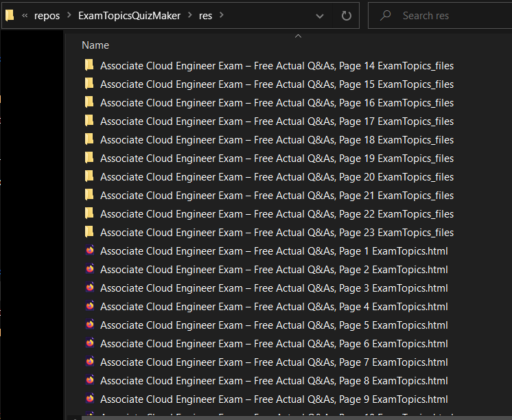
Task: Select folder name Page 16 ExamTopics_files
Action: click(277, 103)
